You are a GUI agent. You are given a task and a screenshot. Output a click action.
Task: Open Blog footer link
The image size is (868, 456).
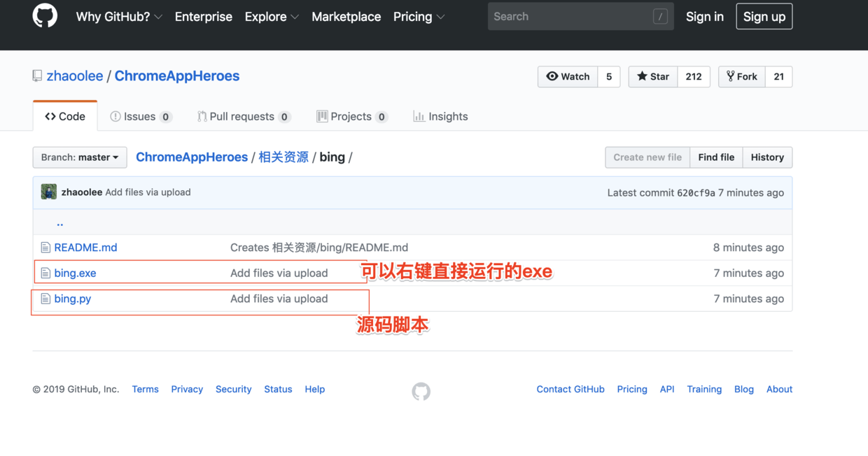tap(744, 389)
